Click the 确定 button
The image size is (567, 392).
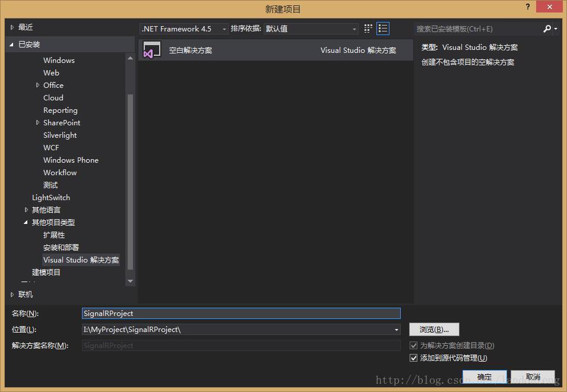484,377
